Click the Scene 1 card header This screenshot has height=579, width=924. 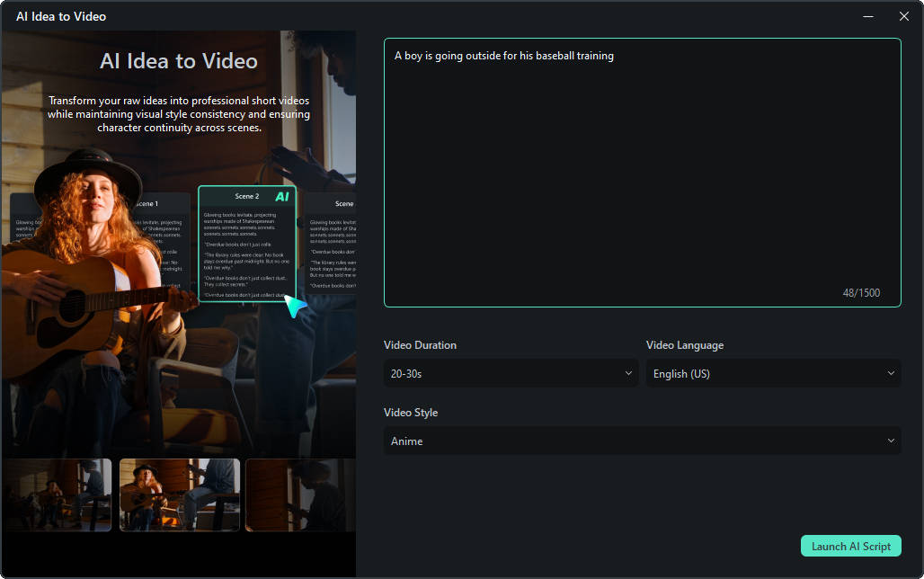[147, 203]
